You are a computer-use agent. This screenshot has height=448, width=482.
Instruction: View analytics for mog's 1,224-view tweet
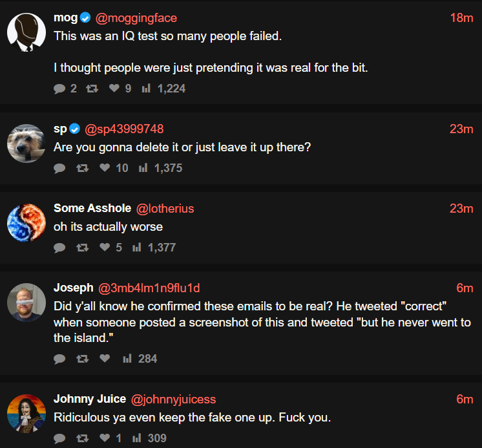(146, 89)
